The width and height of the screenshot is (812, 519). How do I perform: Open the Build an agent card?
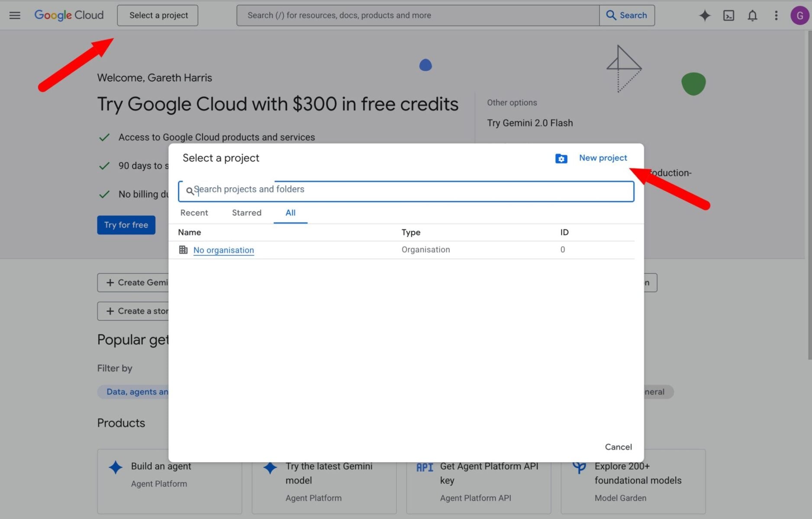(x=169, y=481)
